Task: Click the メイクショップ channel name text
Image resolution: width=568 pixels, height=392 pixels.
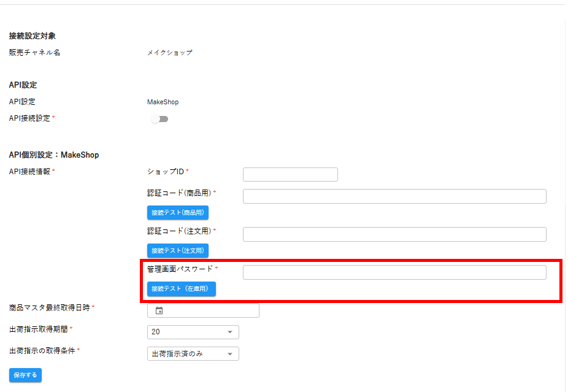Action: point(169,53)
